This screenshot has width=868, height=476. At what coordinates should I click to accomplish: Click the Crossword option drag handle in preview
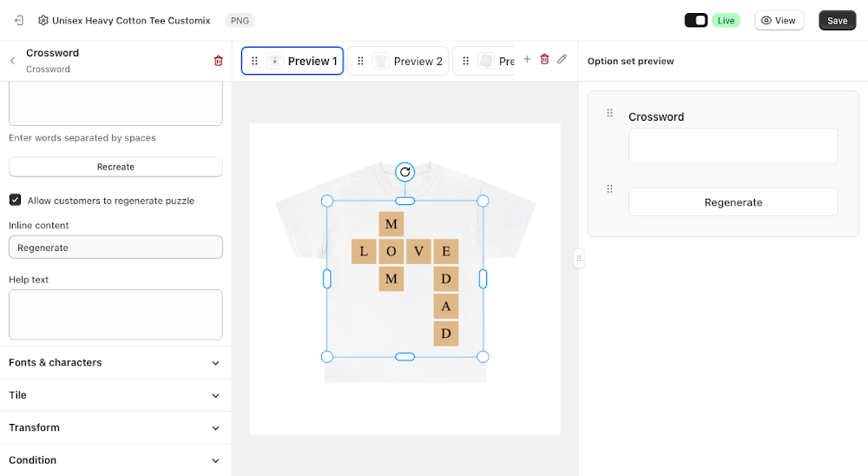point(609,113)
